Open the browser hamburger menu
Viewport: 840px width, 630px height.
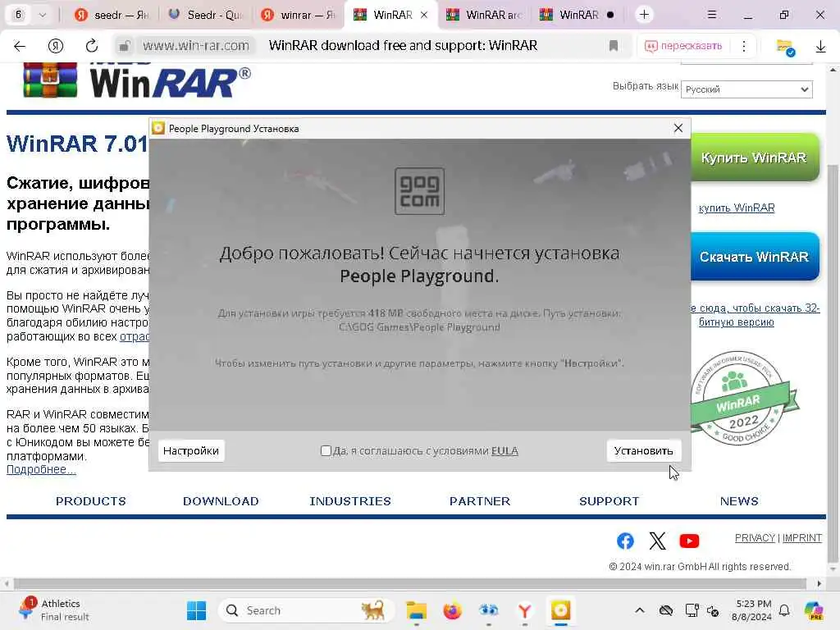[x=711, y=15]
